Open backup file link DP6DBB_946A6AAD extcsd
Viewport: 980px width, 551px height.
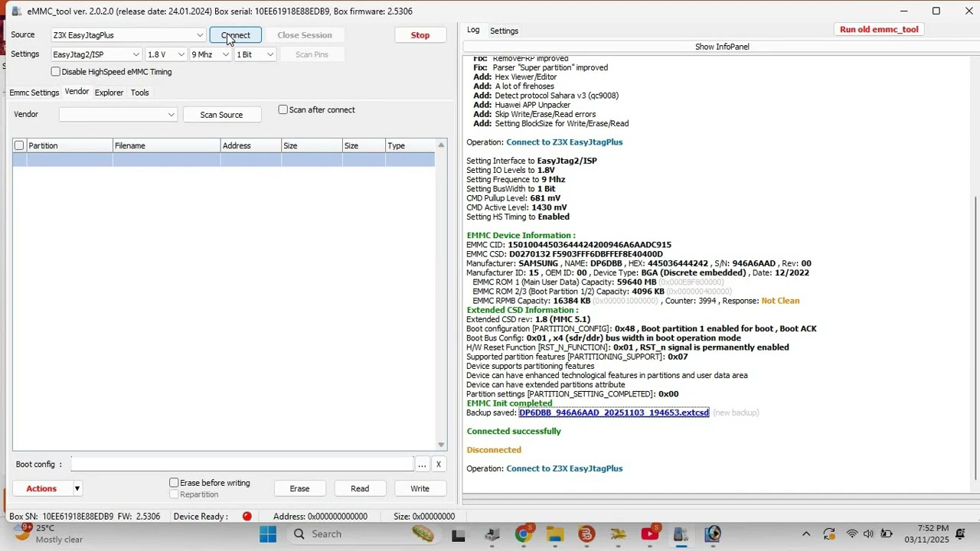click(614, 412)
